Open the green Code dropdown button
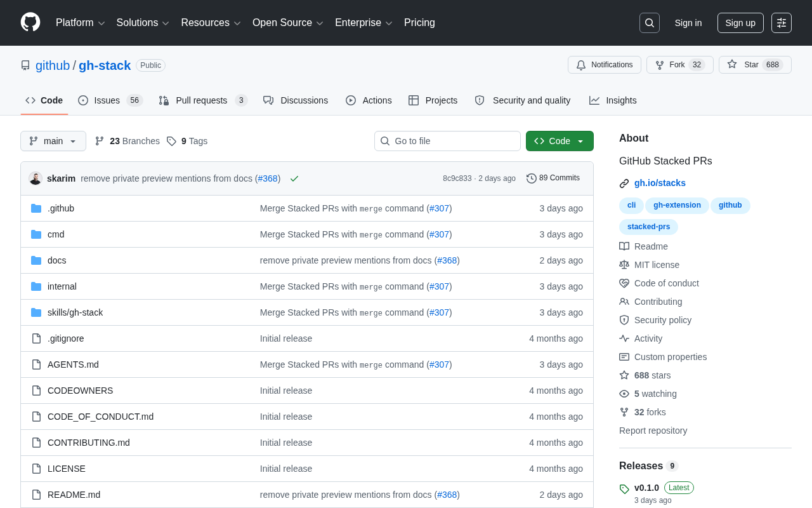 (560, 141)
